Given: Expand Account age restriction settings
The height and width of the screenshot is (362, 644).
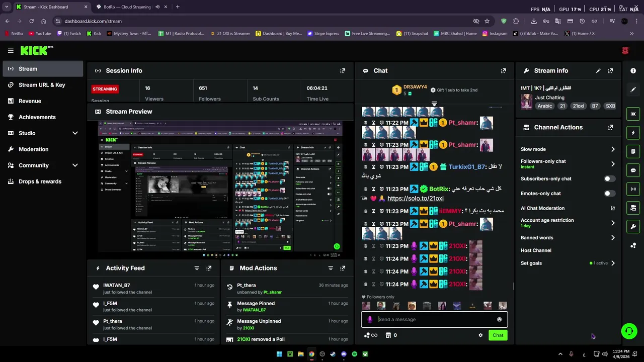Looking at the screenshot, I should click(x=613, y=223).
